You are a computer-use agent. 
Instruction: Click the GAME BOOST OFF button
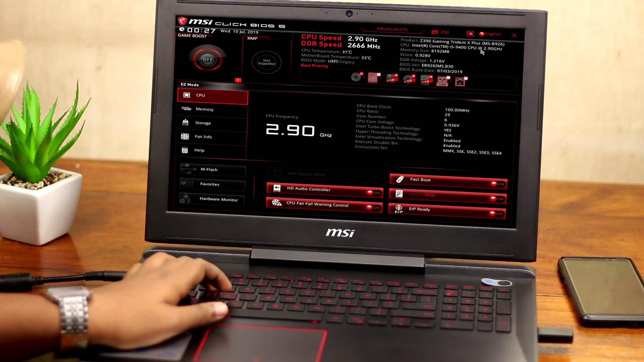click(x=207, y=59)
